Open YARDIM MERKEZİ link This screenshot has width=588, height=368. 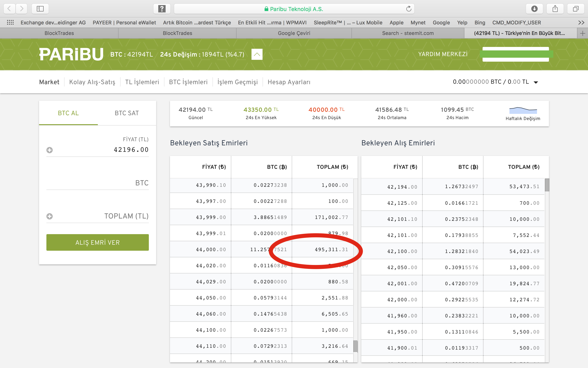click(x=443, y=54)
